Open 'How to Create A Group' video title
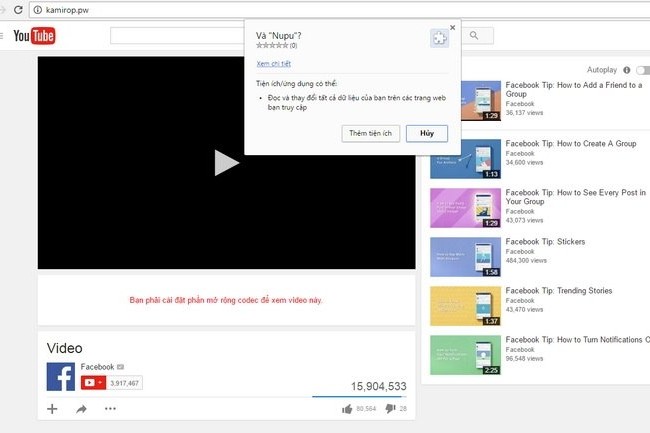The image size is (650, 433). click(x=571, y=143)
